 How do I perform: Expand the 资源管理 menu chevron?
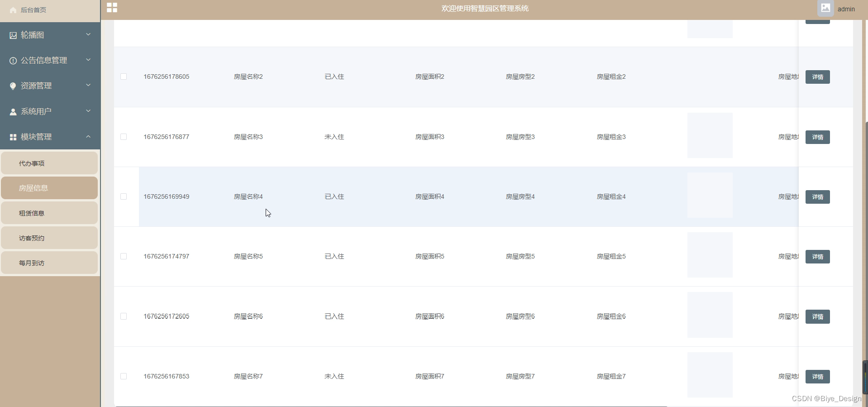(x=88, y=85)
